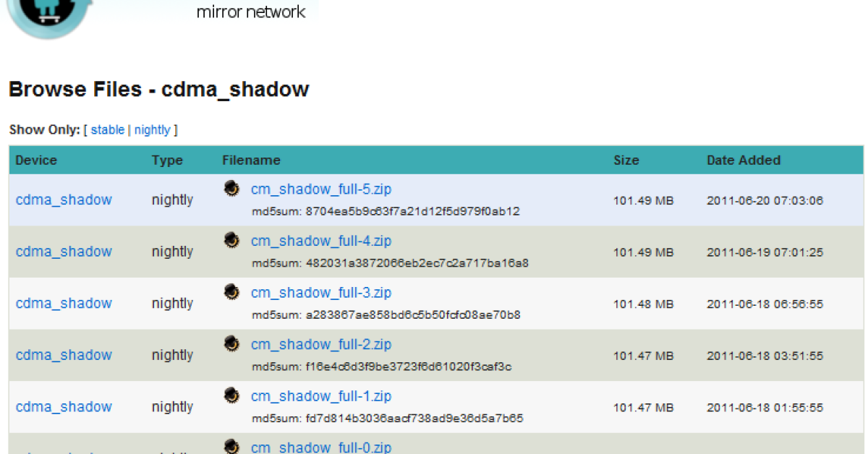Open cdma_shadow device link in full-5 row

pos(64,200)
